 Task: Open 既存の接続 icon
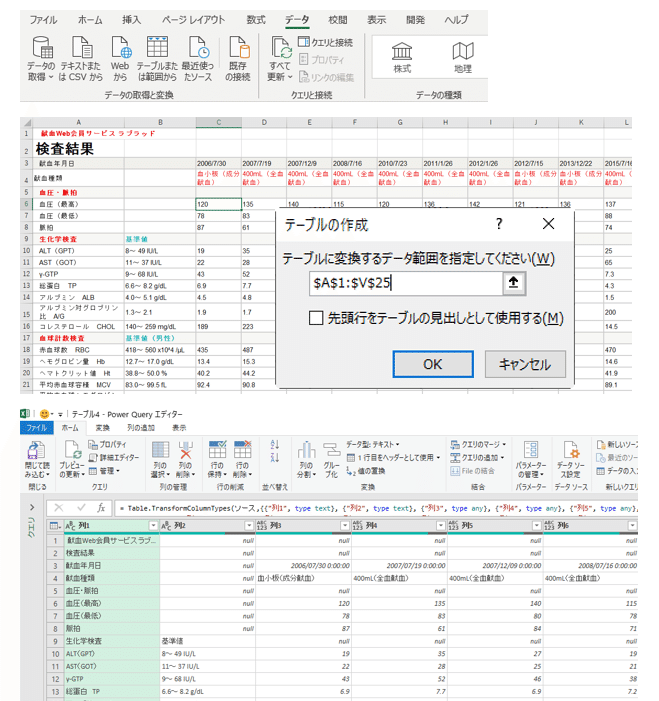tap(238, 59)
